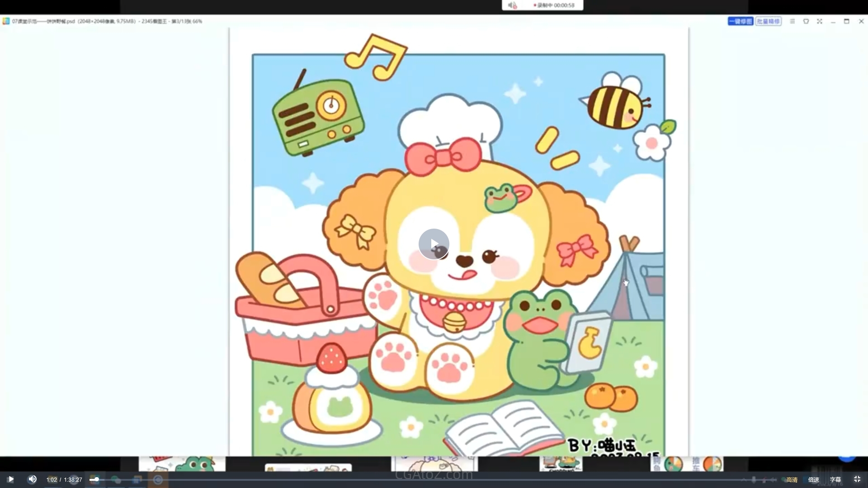868x488 pixels.
Task: Maximize the image viewer window
Action: coord(846,21)
